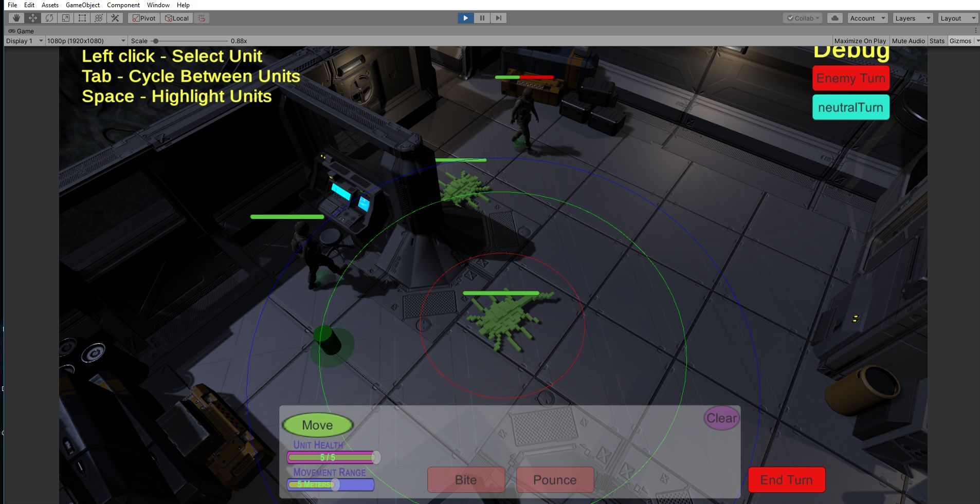Pause the game playback
980x504 pixels.
tap(482, 18)
